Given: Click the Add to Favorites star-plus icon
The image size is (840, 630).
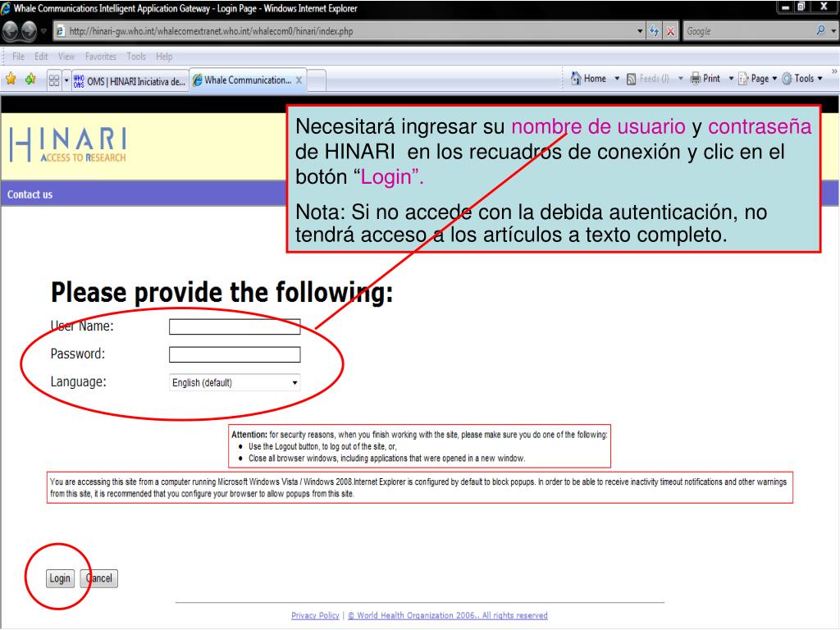Looking at the screenshot, I should pos(30,80).
